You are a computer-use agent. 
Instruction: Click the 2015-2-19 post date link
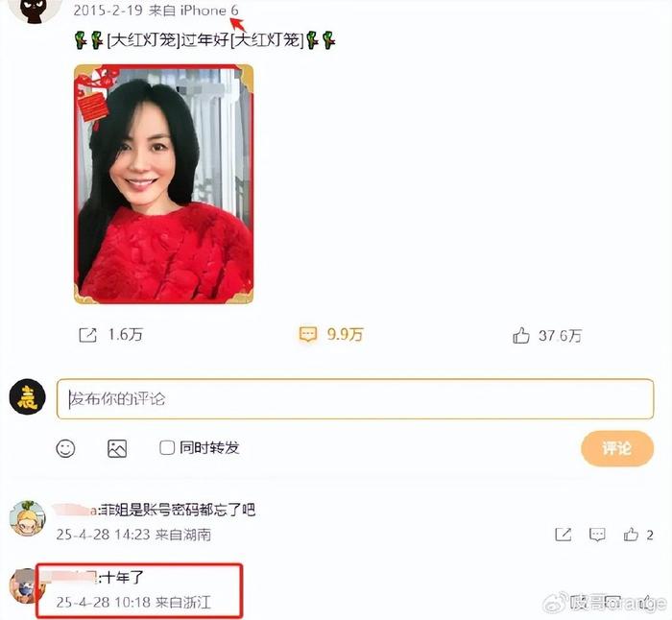[108, 11]
